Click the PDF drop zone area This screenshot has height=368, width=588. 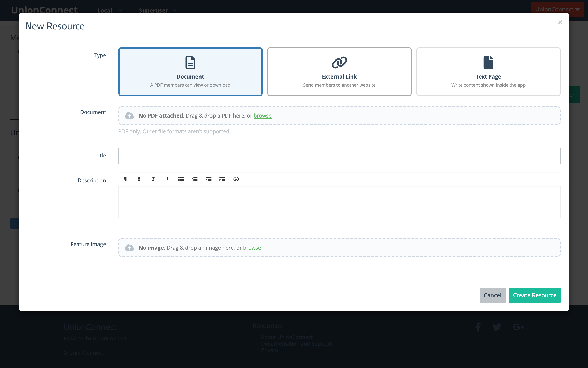point(339,116)
